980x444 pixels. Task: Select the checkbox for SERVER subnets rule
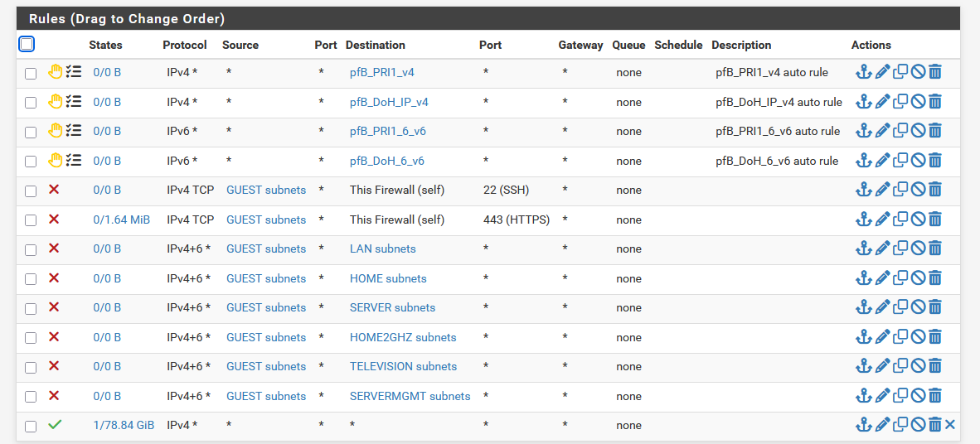pyautogui.click(x=31, y=308)
